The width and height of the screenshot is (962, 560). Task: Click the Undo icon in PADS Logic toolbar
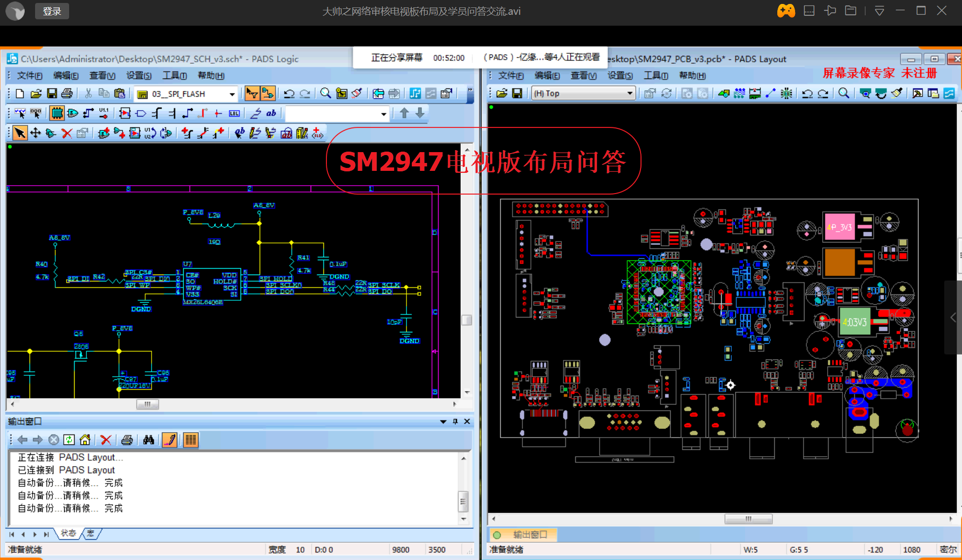point(289,93)
